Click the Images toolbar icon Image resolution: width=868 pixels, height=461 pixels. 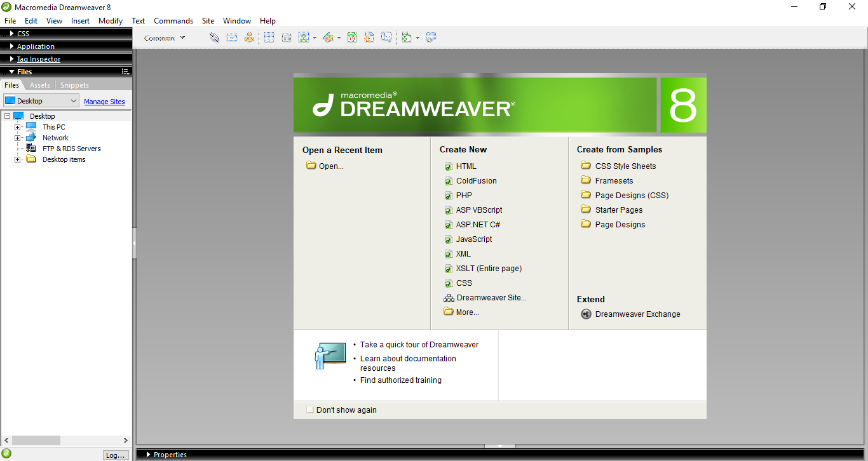(304, 37)
